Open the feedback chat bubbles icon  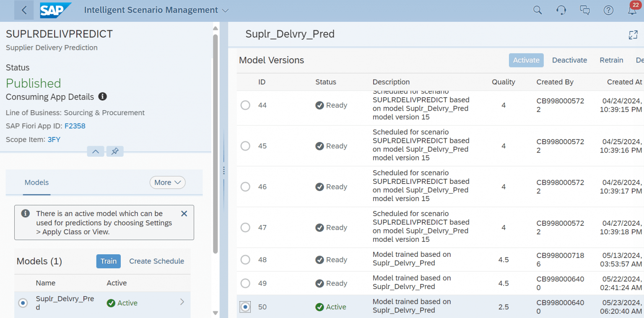coord(585,10)
